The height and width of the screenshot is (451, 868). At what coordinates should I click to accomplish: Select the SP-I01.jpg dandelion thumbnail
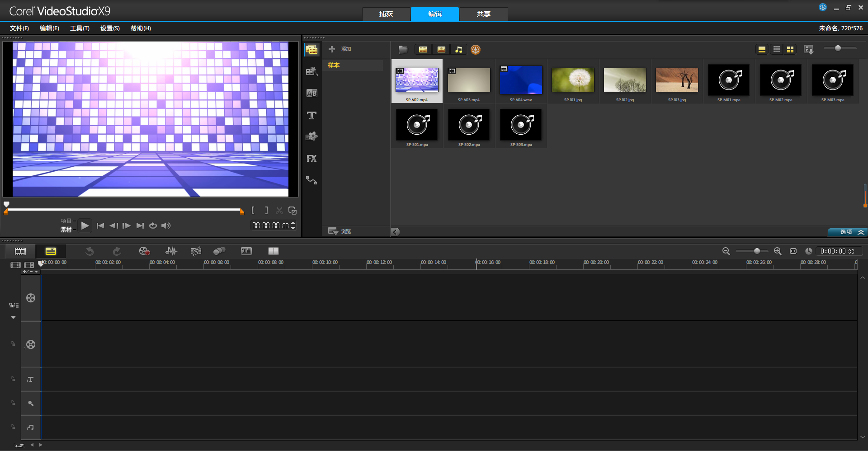573,80
